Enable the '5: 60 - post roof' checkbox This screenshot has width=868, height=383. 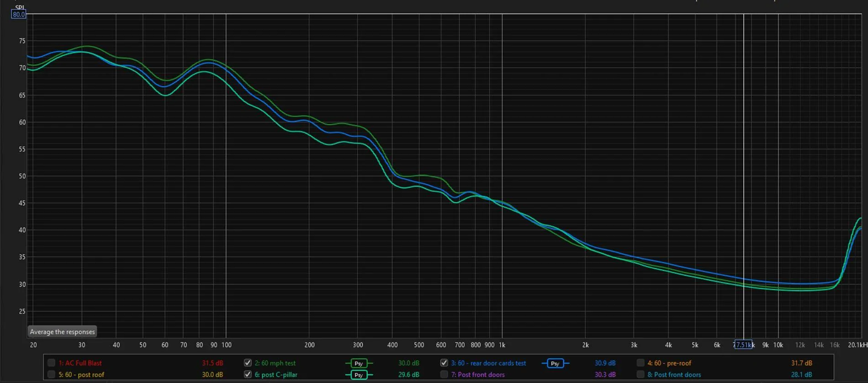tap(51, 374)
